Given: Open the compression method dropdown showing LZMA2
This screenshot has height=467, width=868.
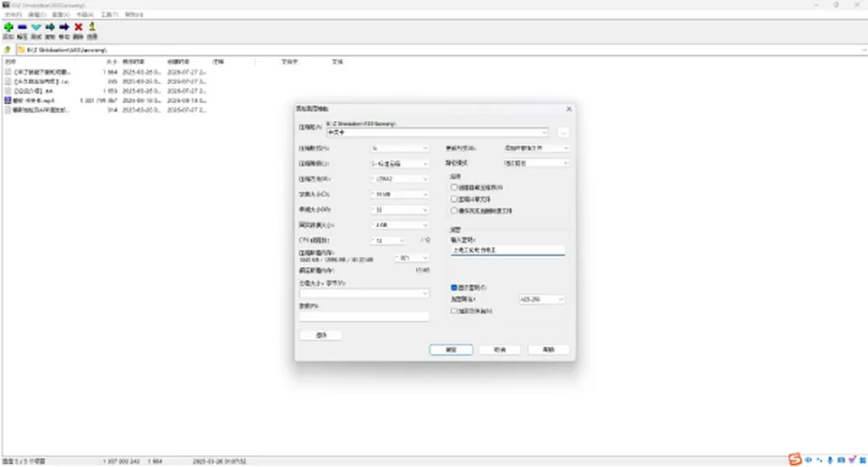Looking at the screenshot, I should [400, 179].
